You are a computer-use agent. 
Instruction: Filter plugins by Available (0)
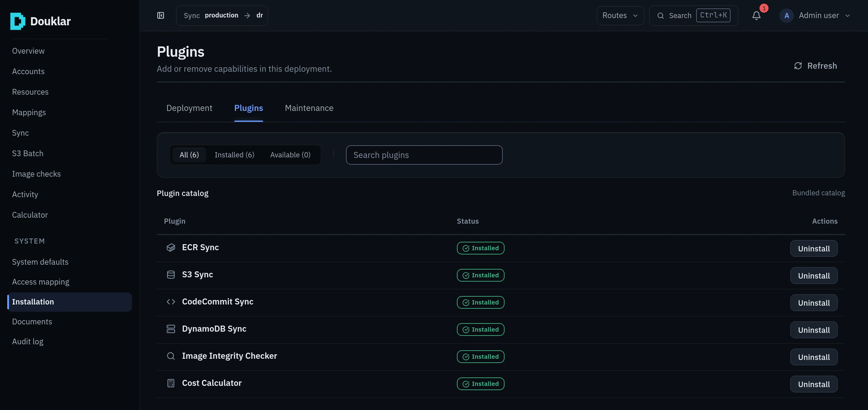point(290,155)
